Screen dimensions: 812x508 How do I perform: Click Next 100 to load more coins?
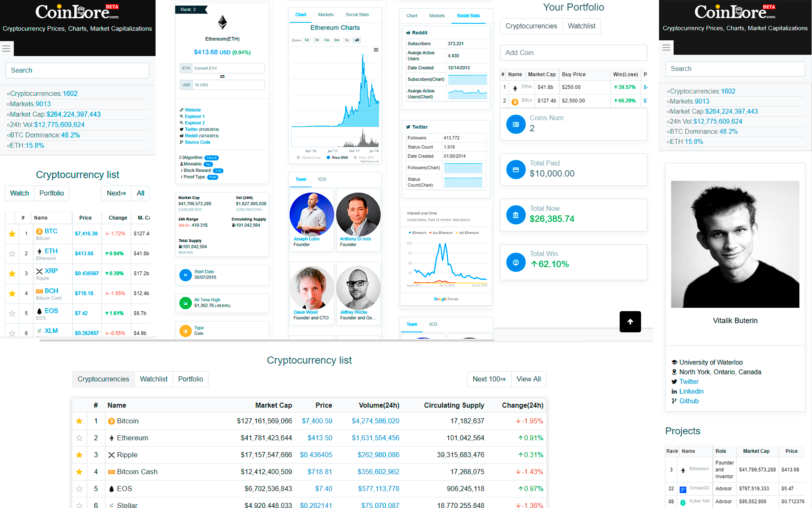click(x=489, y=379)
